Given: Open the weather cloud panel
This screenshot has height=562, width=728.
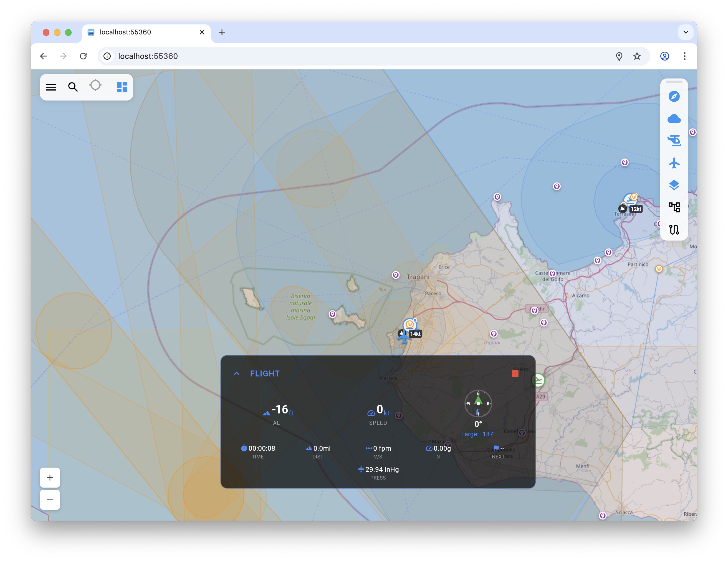Looking at the screenshot, I should click(x=674, y=119).
